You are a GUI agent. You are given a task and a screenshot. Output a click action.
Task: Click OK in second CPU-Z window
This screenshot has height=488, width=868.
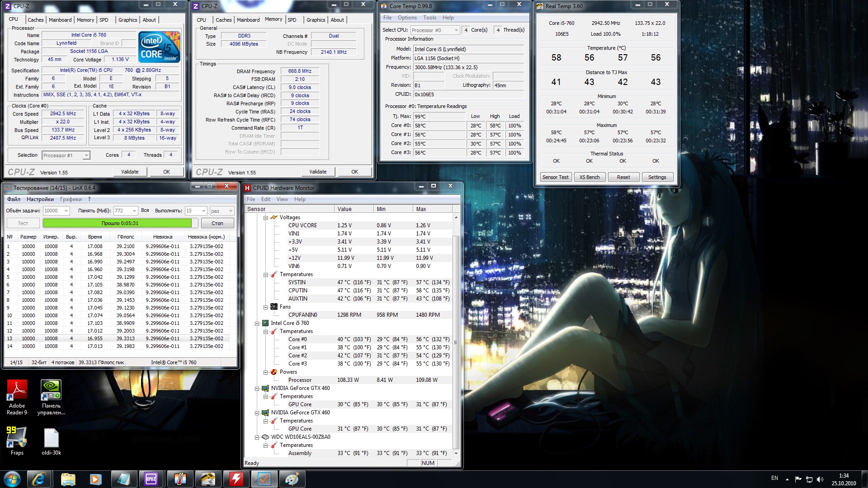[x=355, y=172]
